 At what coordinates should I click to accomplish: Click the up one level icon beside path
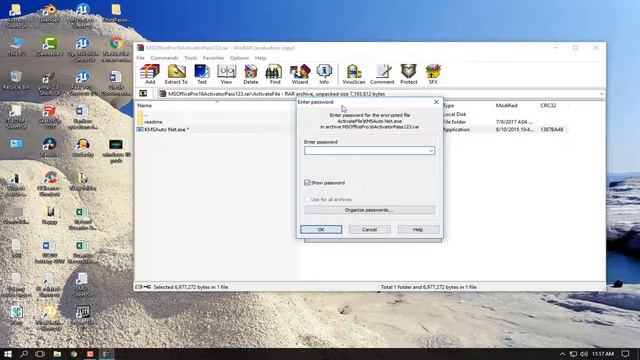coord(143,93)
